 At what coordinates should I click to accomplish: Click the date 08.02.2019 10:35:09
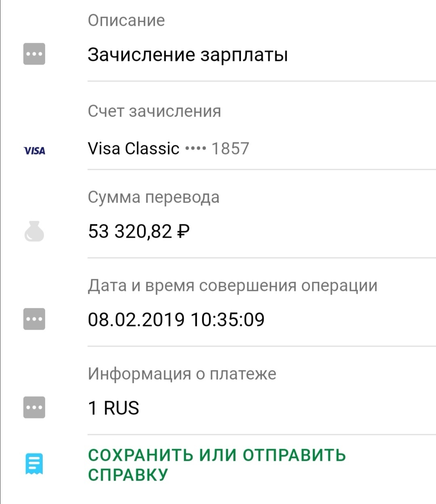(176, 319)
